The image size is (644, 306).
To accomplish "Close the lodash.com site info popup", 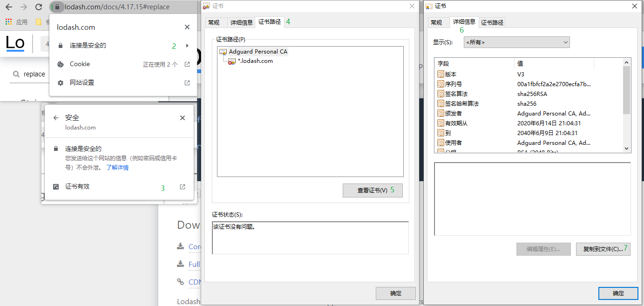I will (x=187, y=27).
